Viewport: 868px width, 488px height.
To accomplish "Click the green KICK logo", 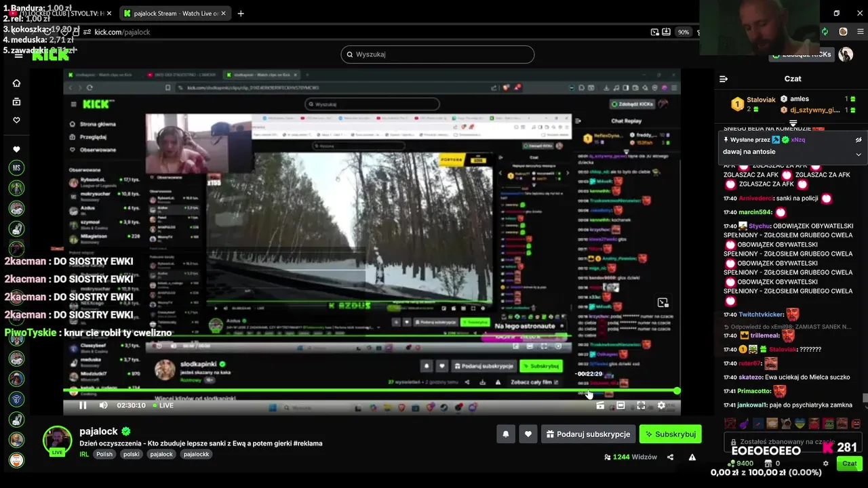I will click(51, 56).
